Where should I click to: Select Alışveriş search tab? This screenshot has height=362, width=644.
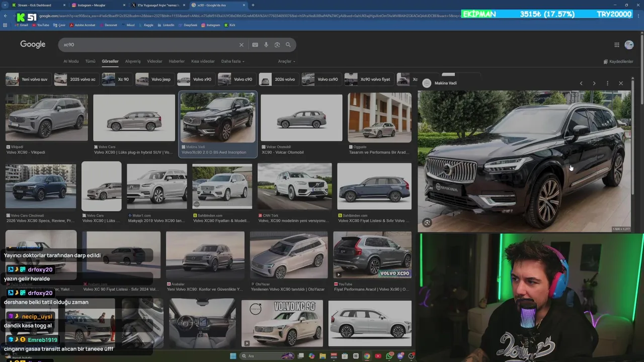coord(133,61)
